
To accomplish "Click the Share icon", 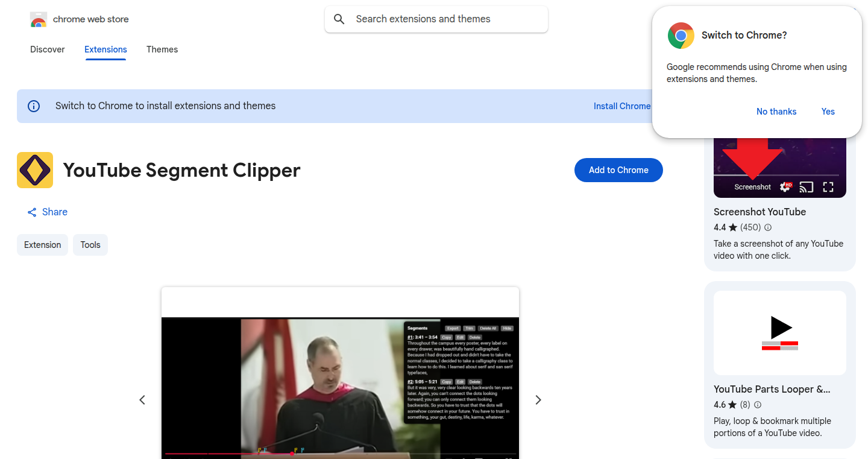I will tap(32, 212).
